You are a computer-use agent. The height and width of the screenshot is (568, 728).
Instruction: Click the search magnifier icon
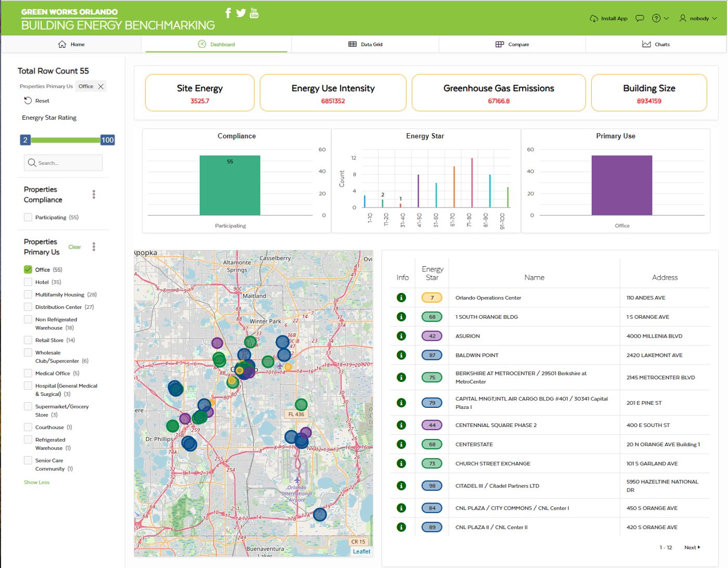[x=32, y=163]
